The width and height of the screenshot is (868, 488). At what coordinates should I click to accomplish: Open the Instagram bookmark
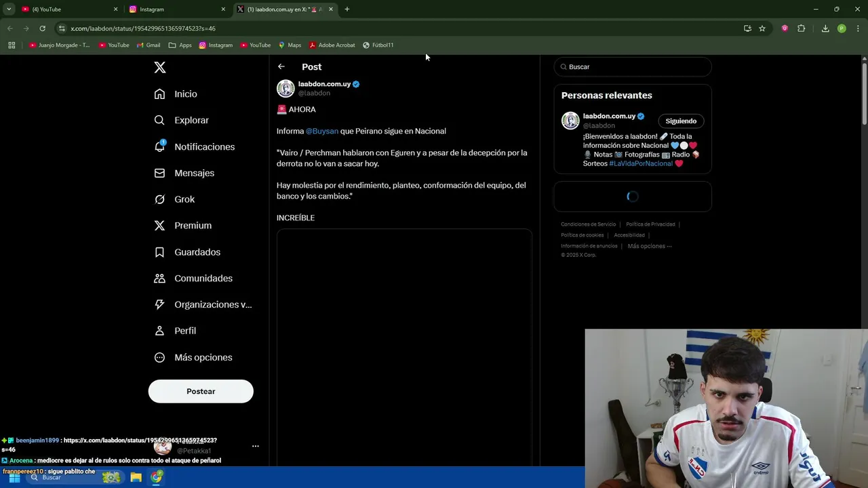[216, 45]
